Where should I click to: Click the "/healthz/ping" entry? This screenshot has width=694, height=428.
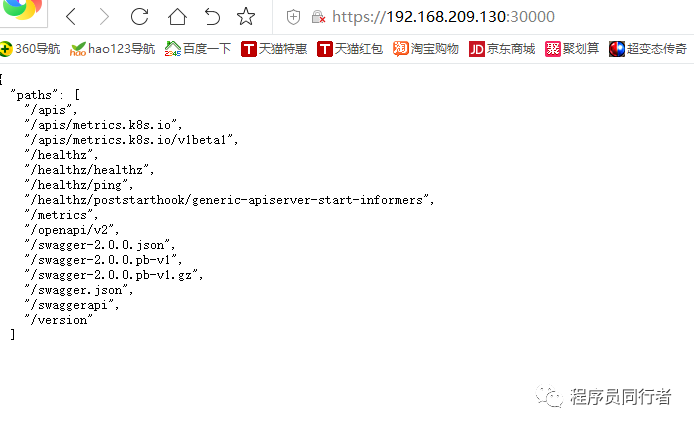click(76, 185)
